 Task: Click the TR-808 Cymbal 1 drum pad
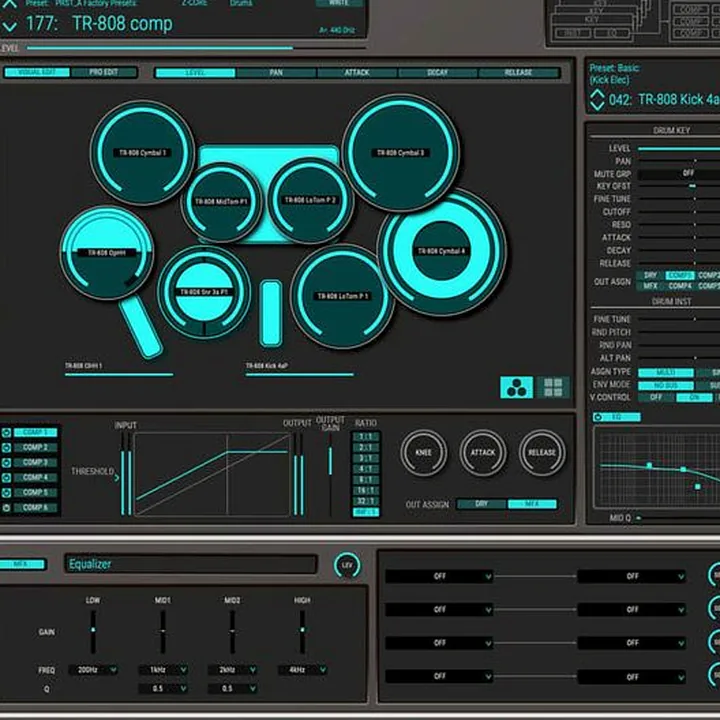(142, 152)
